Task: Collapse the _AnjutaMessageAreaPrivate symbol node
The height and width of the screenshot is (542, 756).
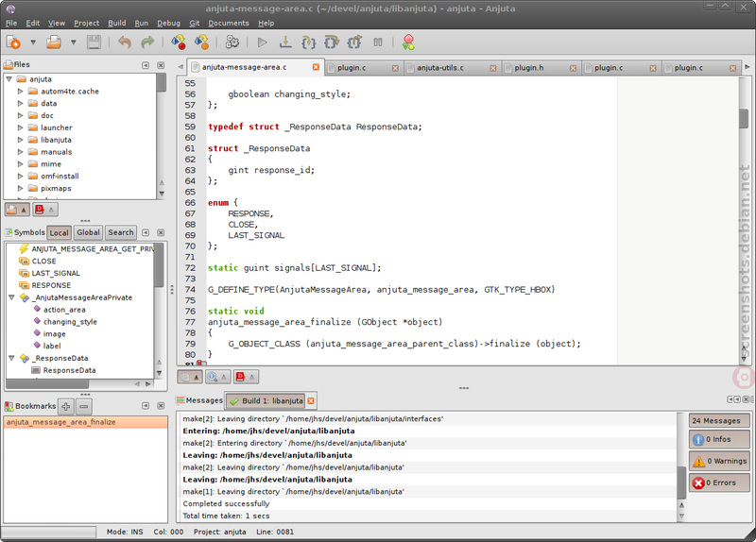Action: click(x=11, y=297)
